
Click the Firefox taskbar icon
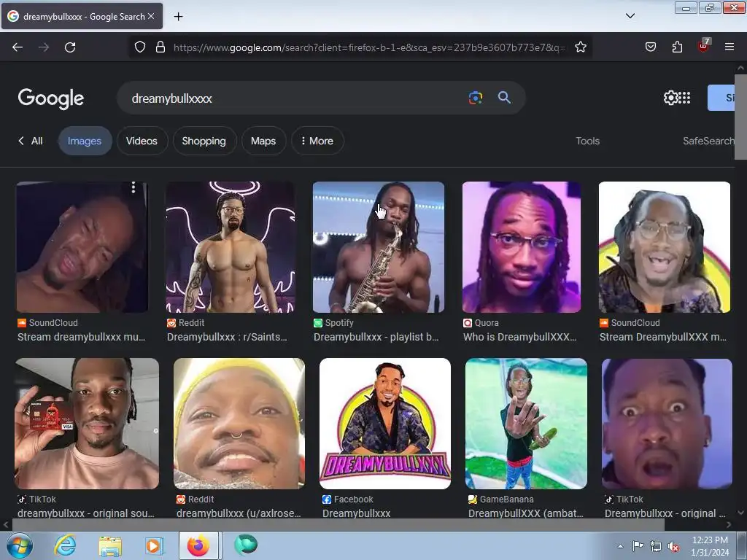click(198, 545)
